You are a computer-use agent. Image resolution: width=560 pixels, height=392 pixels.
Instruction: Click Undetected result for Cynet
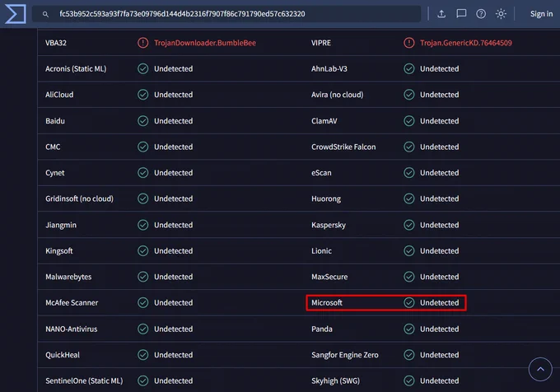click(173, 173)
